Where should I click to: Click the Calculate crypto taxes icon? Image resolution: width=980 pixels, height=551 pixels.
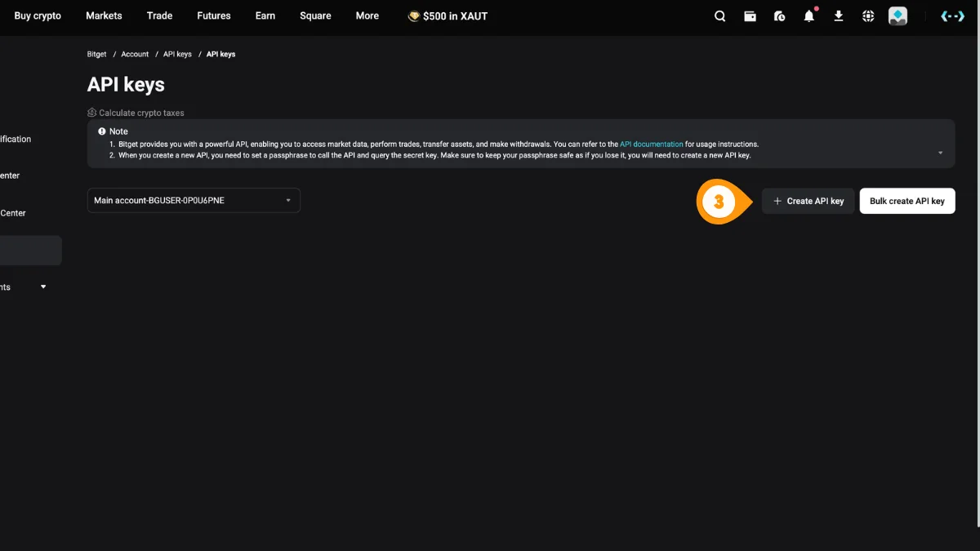[91, 113]
